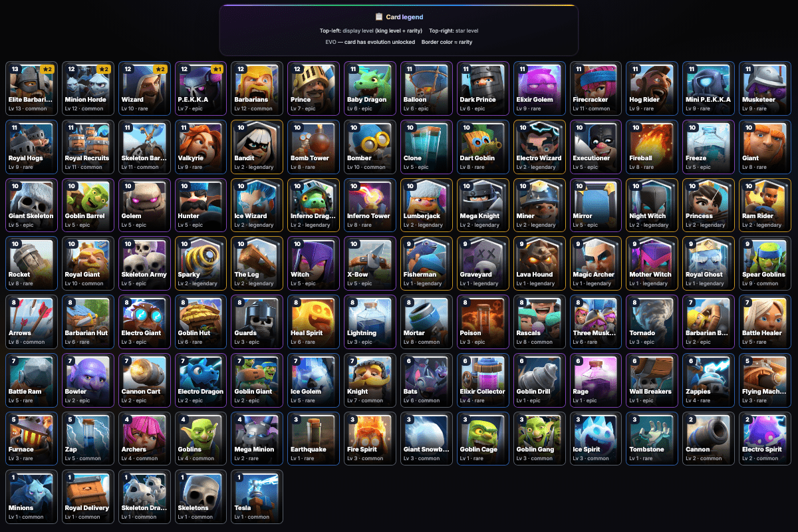Select the Firecracker card

point(596,88)
